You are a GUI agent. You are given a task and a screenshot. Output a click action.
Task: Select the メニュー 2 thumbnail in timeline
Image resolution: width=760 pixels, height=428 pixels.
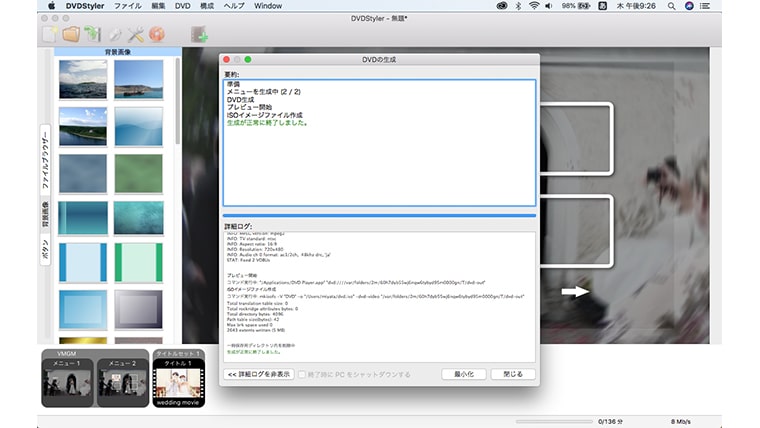pos(123,382)
